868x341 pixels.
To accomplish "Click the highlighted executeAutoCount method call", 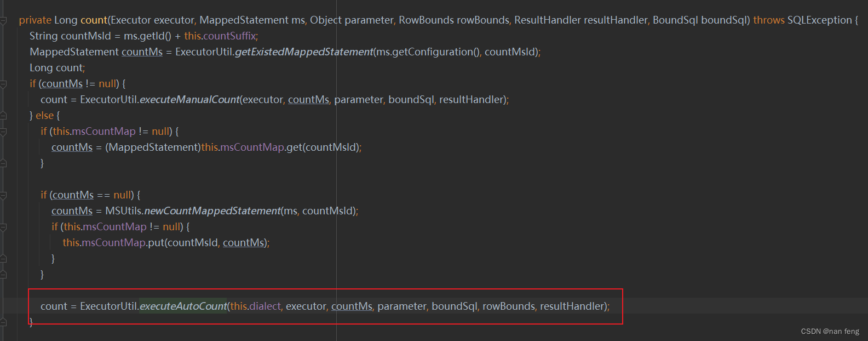I will 183,306.
